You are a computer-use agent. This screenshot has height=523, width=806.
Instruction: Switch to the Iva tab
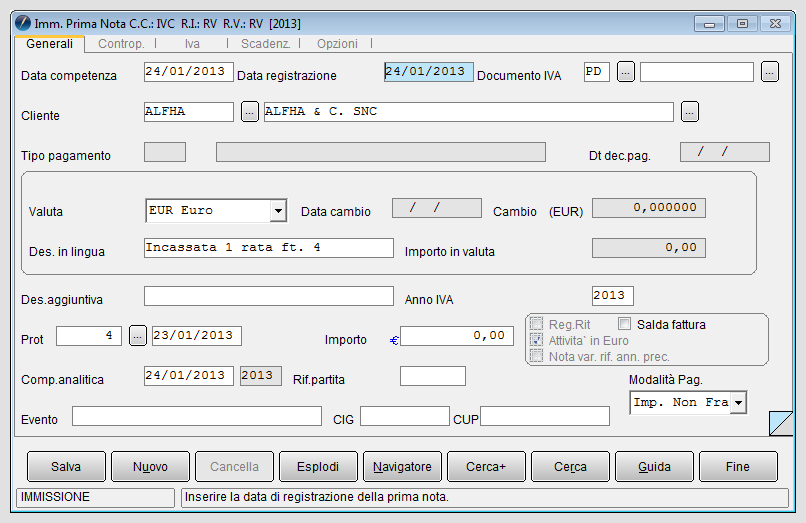(x=192, y=44)
